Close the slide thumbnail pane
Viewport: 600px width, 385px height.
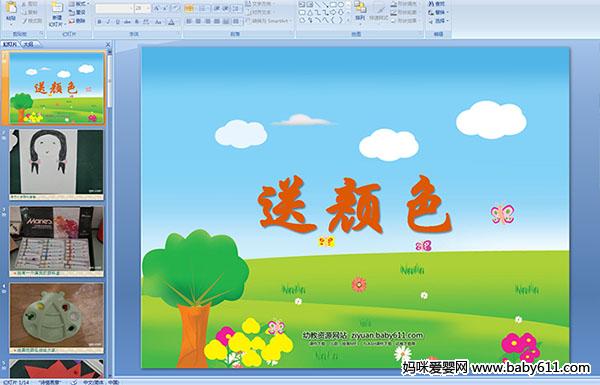(x=108, y=44)
